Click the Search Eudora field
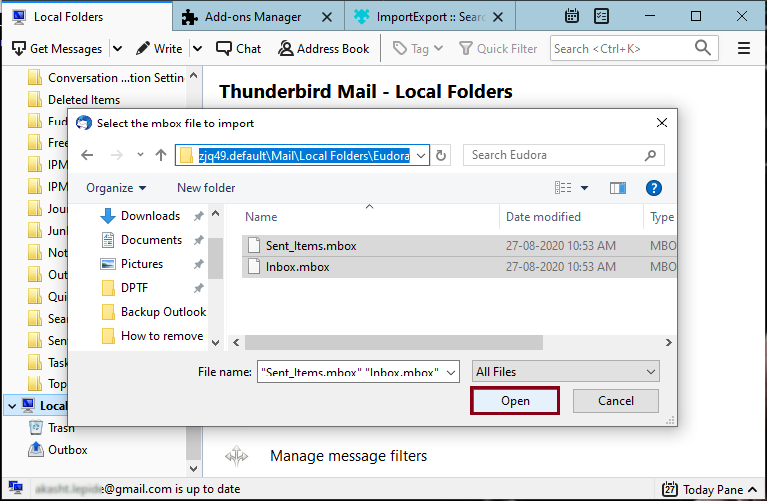This screenshot has width=767, height=501. pos(564,155)
